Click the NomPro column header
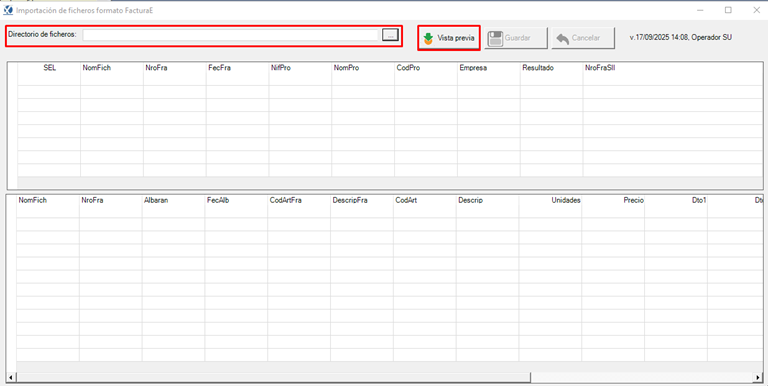Image resolution: width=768 pixels, height=386 pixels. (x=363, y=68)
